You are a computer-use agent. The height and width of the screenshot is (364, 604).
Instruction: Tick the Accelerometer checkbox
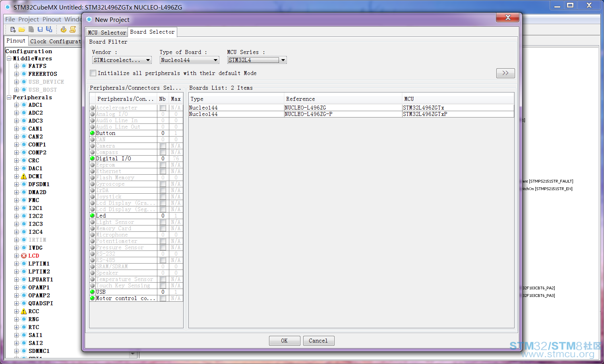163,108
